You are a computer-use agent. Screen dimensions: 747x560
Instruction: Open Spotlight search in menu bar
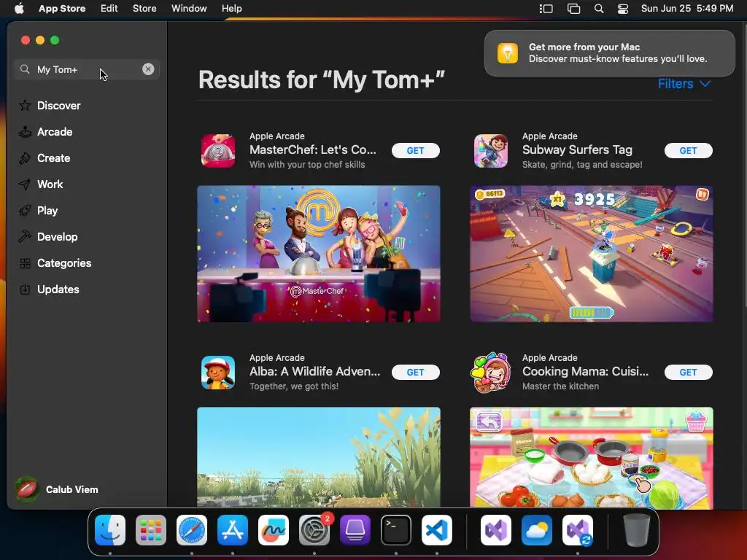tap(599, 9)
